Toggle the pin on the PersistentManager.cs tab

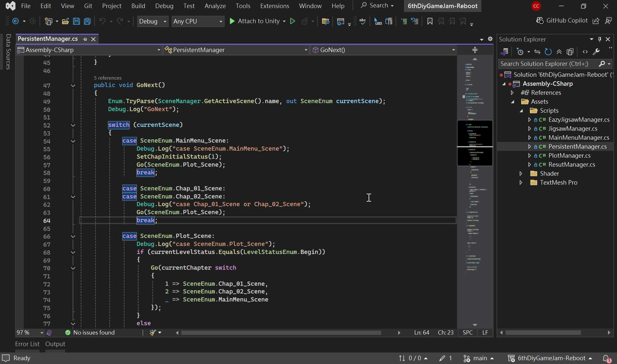85,39
